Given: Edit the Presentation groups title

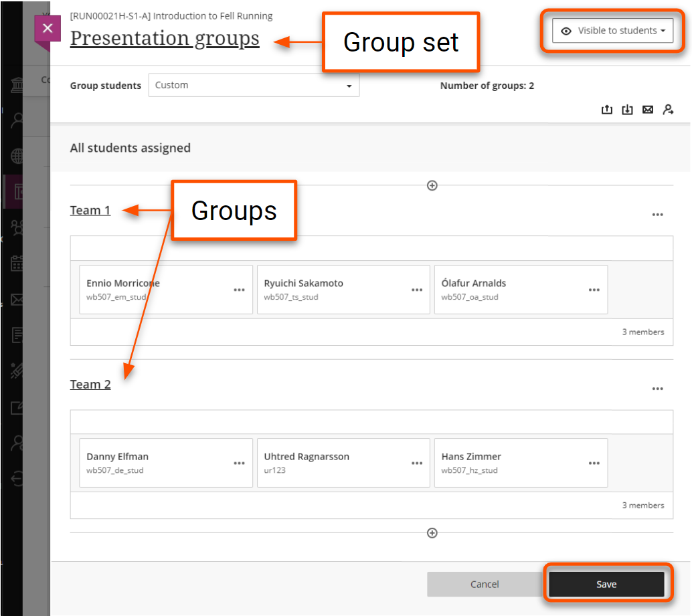Looking at the screenshot, I should click(165, 39).
